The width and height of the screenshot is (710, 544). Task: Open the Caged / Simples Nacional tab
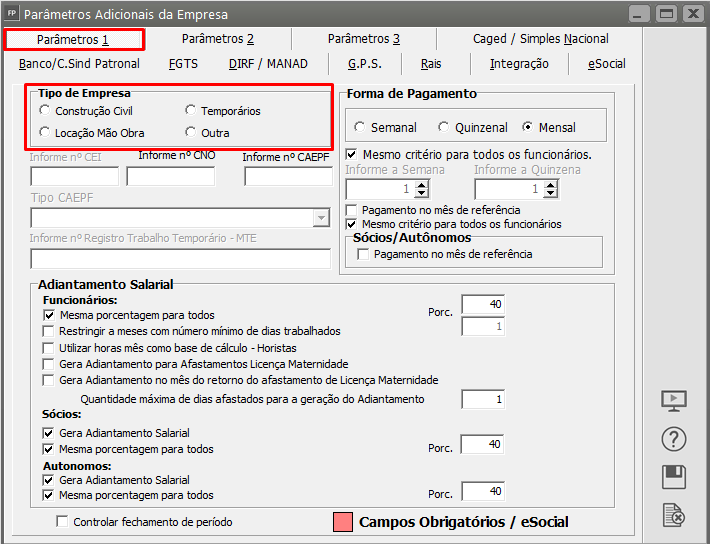coord(540,39)
